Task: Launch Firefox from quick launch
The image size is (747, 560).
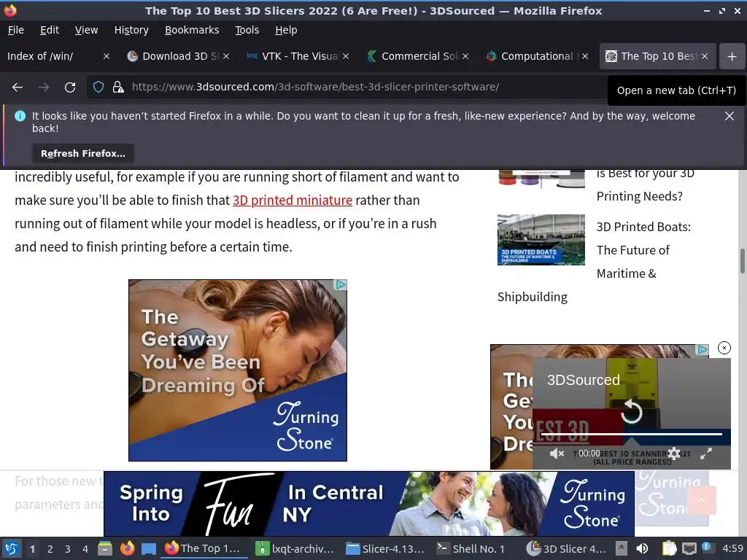Action: coord(127,549)
